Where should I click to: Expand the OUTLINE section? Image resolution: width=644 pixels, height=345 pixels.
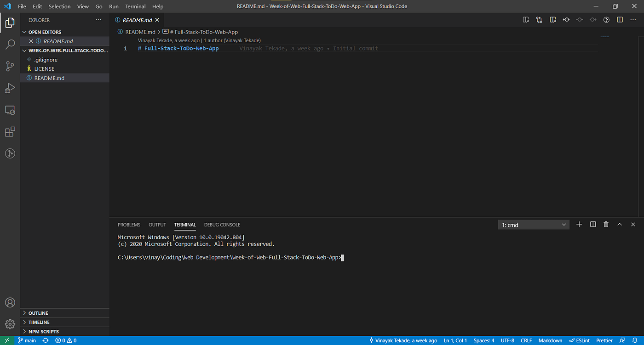pos(38,313)
